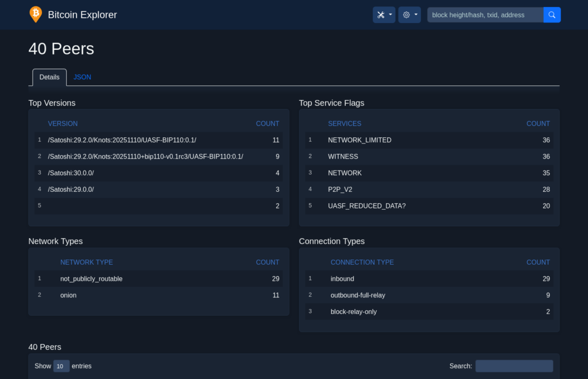Viewport: 588px width, 379px height.
Task: Click the Bitcoin Explorer title link
Action: tap(82, 15)
